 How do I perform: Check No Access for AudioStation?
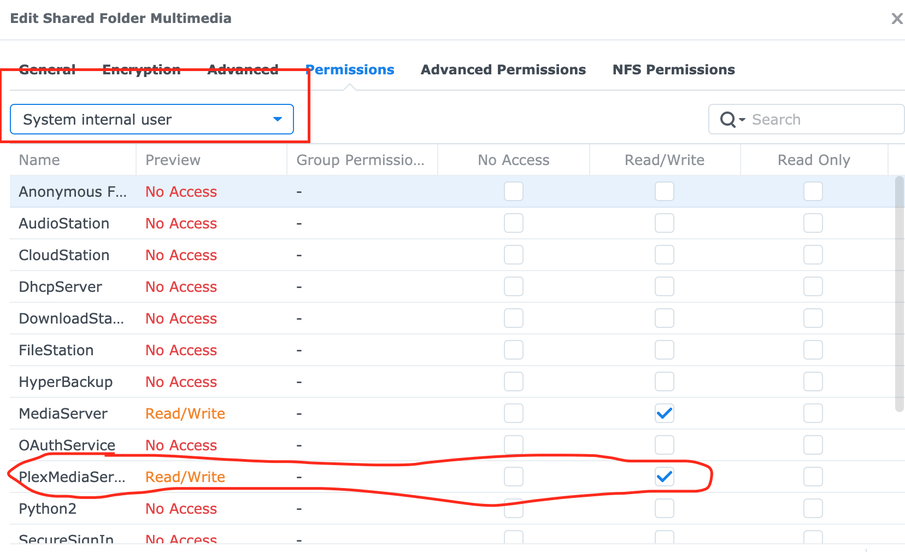pos(514,223)
